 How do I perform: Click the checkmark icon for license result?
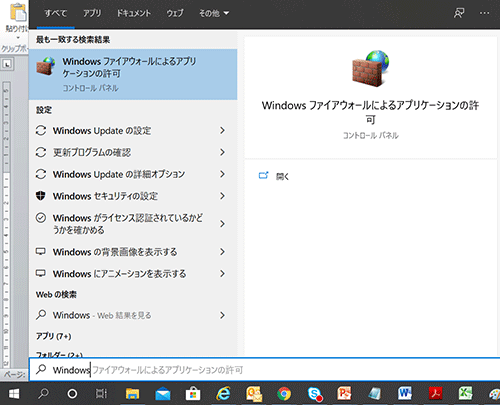pos(41,218)
